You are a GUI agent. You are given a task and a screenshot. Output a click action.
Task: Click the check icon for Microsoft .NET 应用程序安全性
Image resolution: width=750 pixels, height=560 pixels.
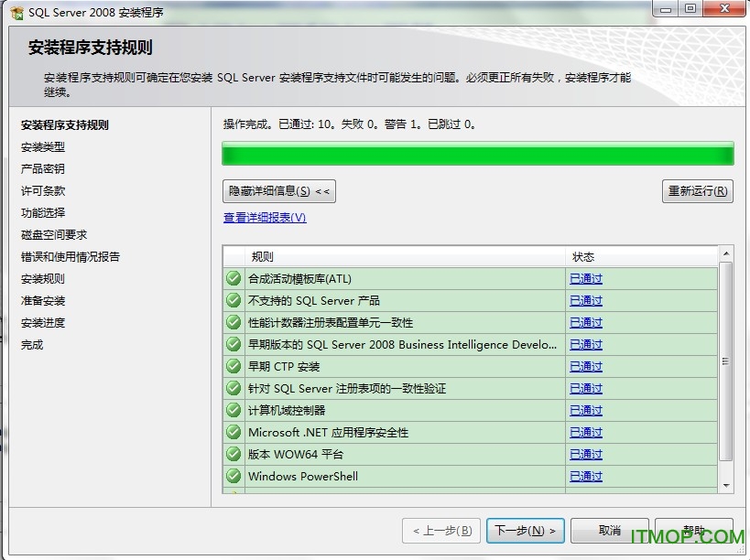[x=233, y=432]
